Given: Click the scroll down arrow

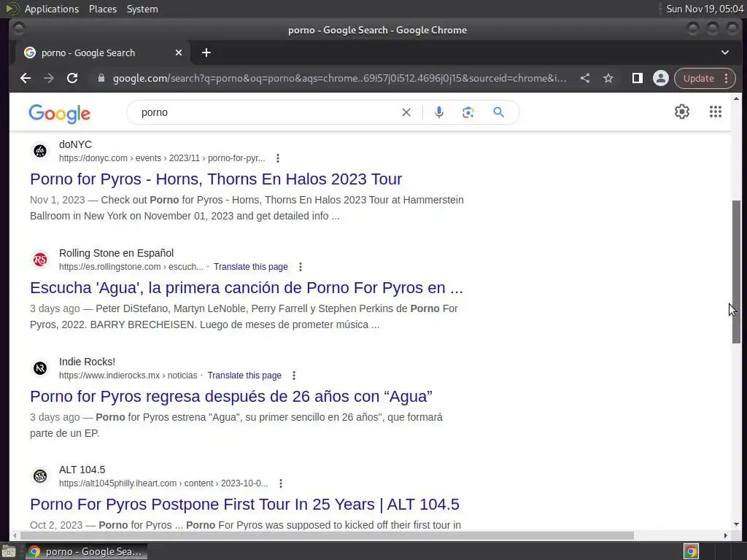Looking at the screenshot, I should (x=736, y=524).
